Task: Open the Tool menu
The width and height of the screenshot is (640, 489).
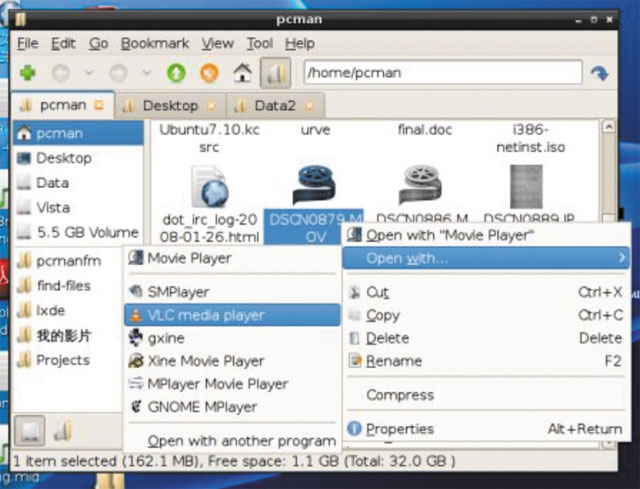Action: point(260,43)
